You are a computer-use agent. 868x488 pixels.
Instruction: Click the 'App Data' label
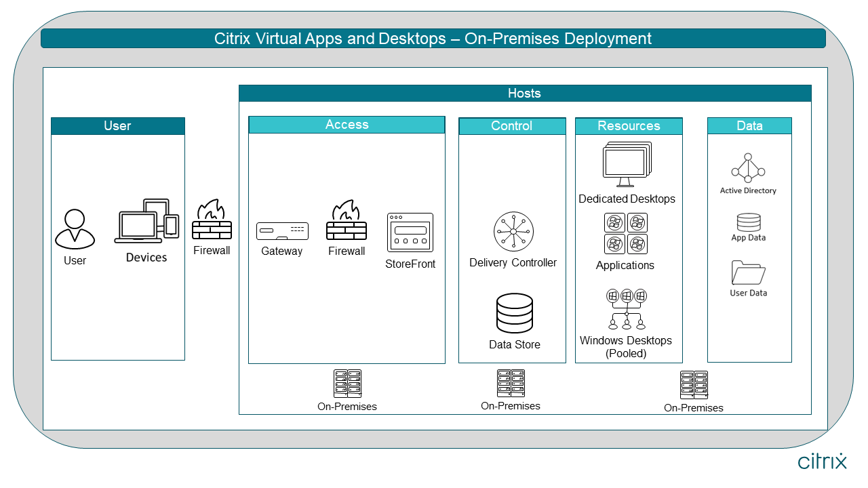pos(749,238)
